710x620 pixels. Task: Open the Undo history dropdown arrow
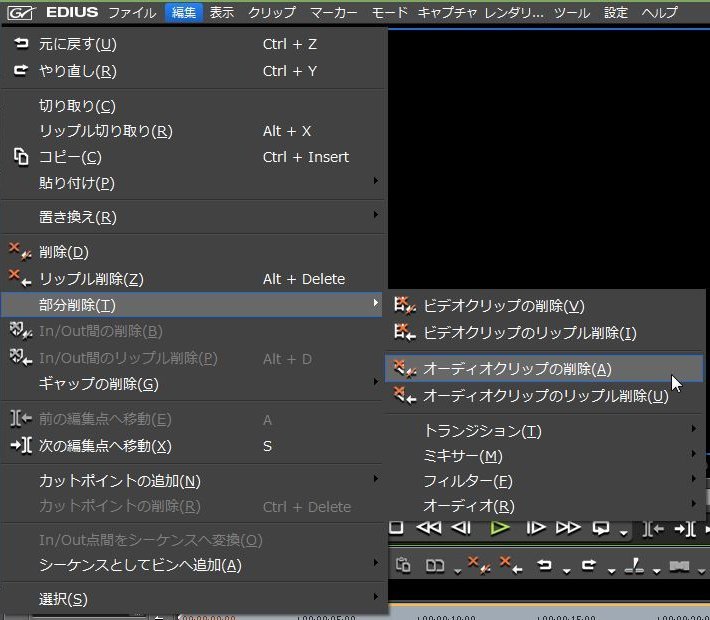pos(566,571)
